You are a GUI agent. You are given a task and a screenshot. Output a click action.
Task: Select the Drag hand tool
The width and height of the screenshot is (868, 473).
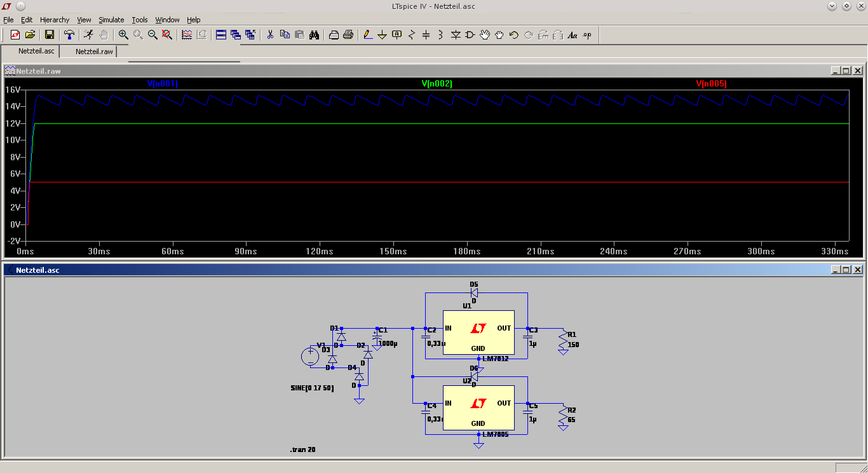pos(499,35)
